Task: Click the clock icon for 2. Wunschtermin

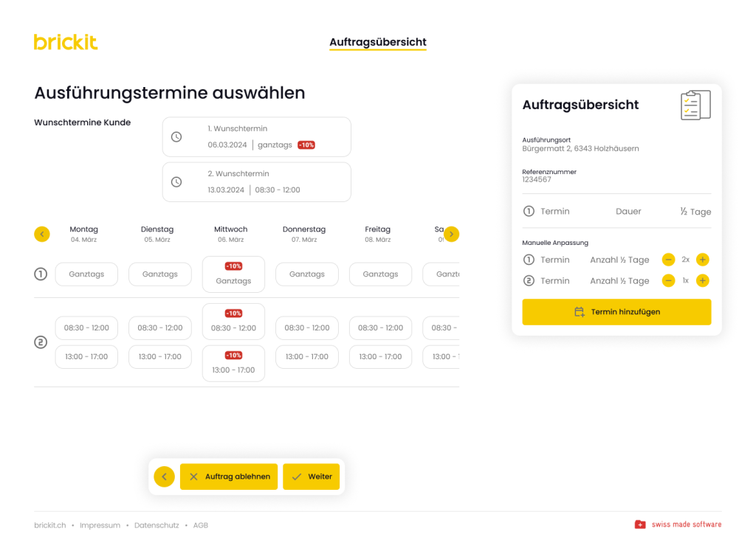Action: click(x=176, y=182)
